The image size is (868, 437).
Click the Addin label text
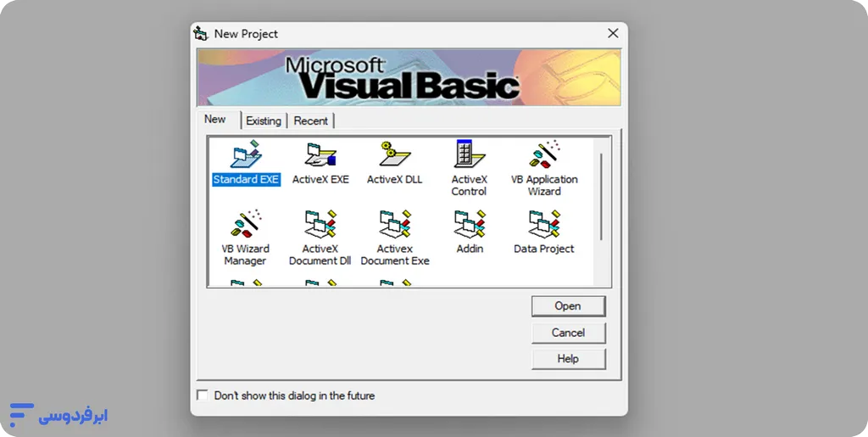pos(470,249)
